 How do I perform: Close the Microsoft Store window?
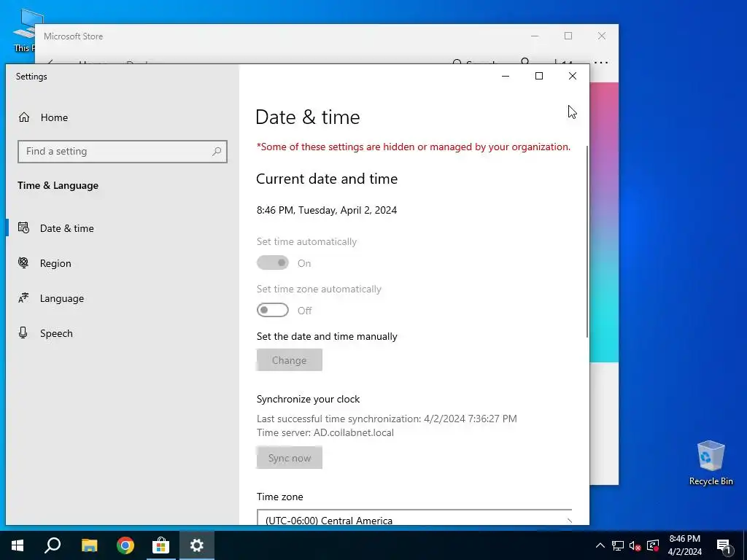(602, 36)
